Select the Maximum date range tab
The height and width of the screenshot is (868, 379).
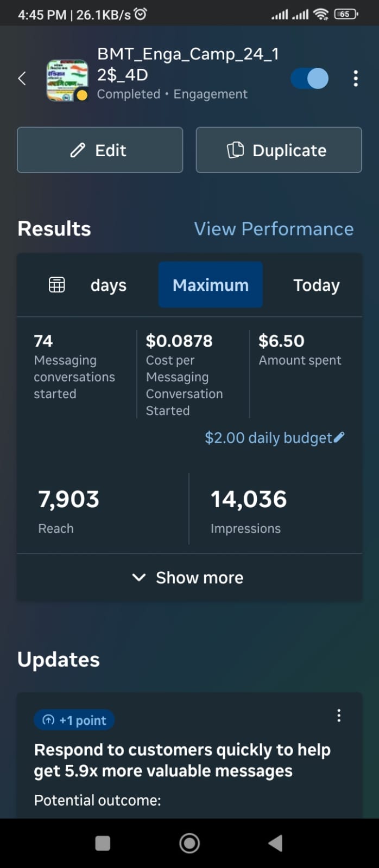pos(211,285)
